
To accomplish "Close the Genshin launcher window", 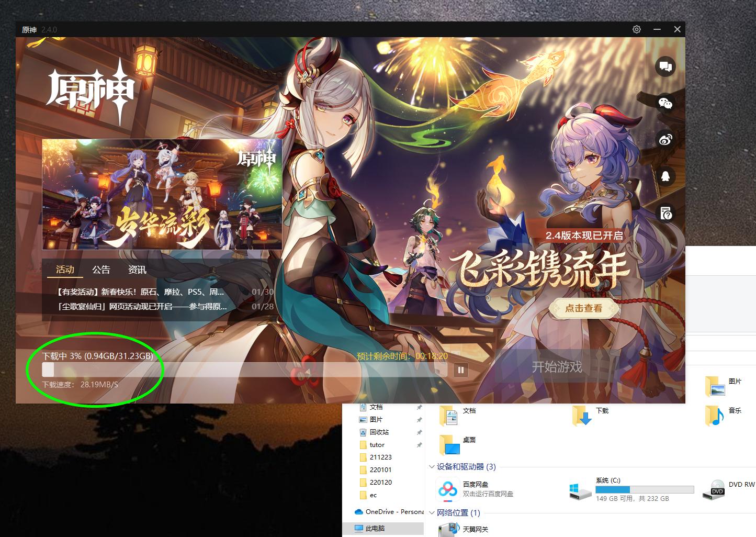I will [677, 29].
